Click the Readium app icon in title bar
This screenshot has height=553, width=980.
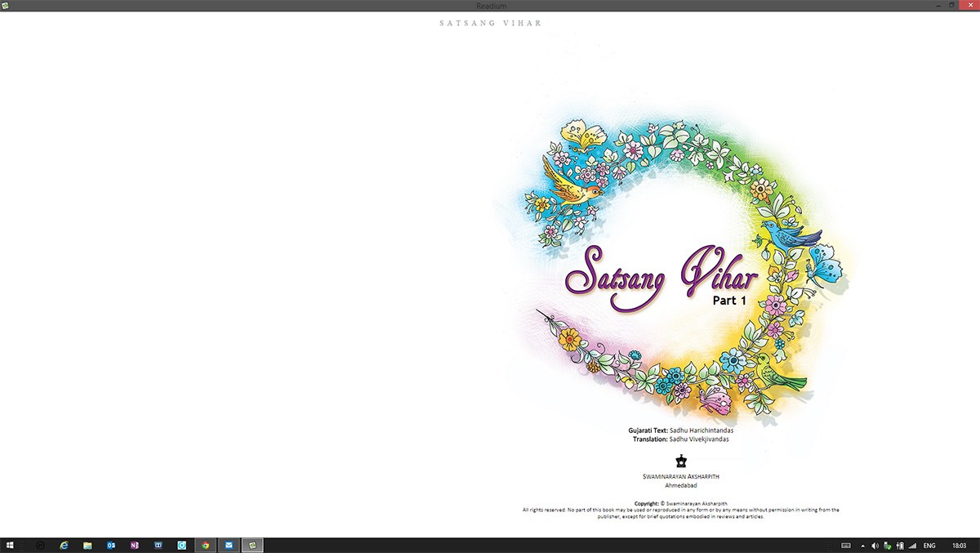point(5,5)
